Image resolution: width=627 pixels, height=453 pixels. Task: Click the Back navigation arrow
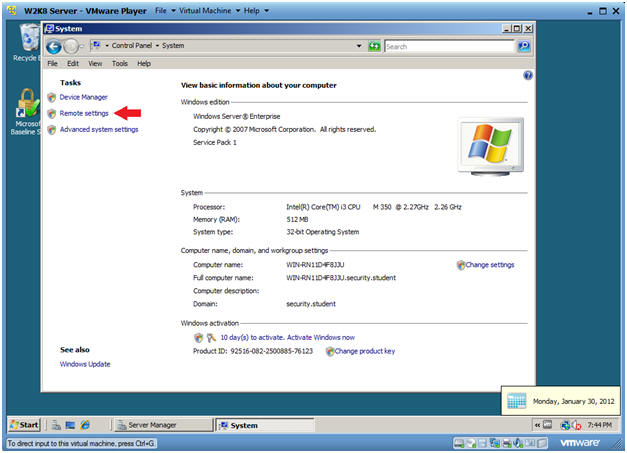click(53, 47)
